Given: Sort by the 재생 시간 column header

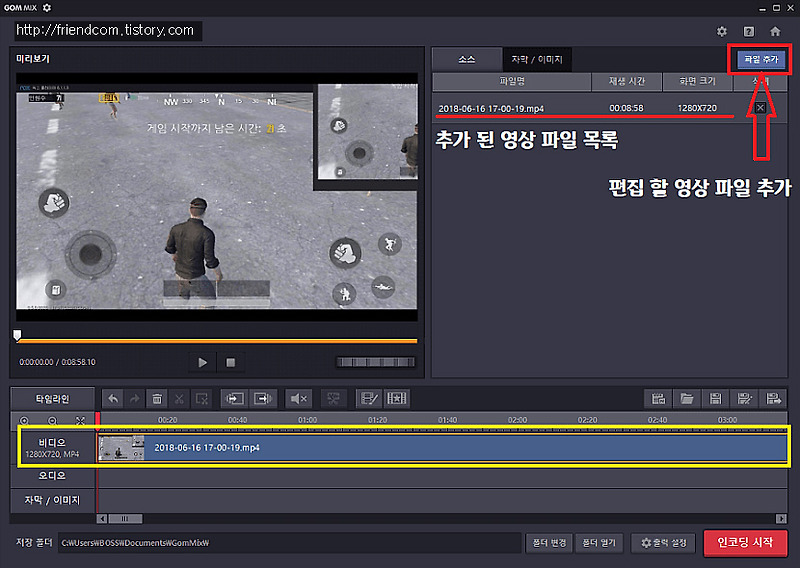Looking at the screenshot, I should pyautogui.click(x=627, y=82).
